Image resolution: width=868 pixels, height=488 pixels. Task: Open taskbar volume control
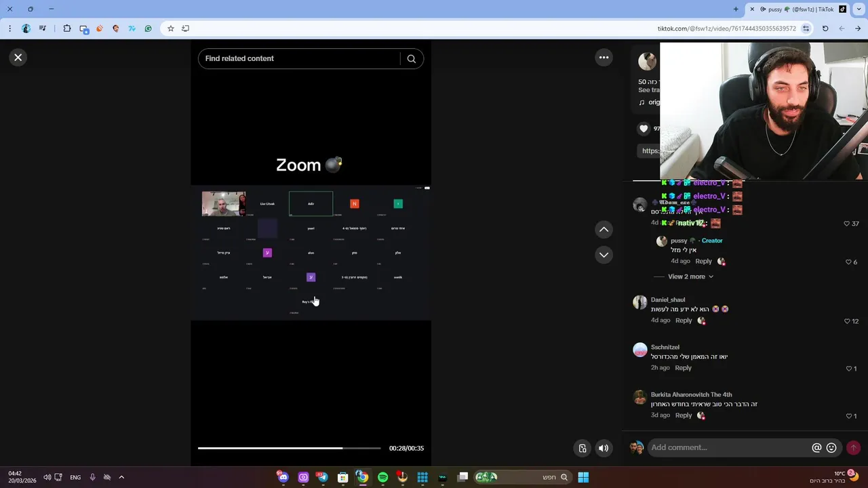pyautogui.click(x=47, y=477)
